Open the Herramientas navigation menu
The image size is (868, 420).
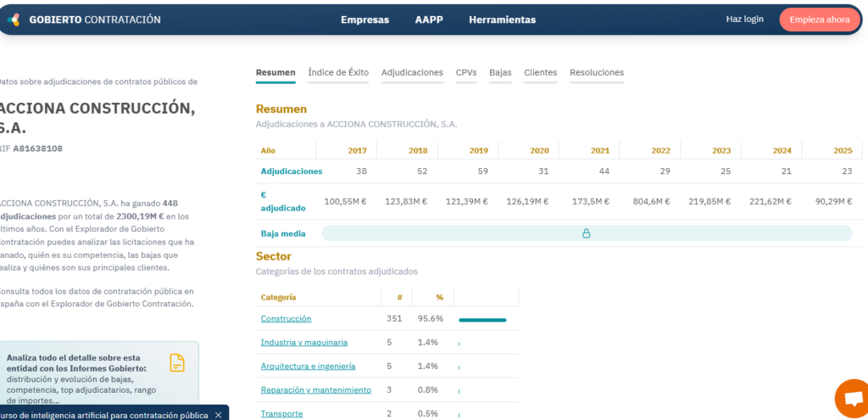pyautogui.click(x=502, y=20)
